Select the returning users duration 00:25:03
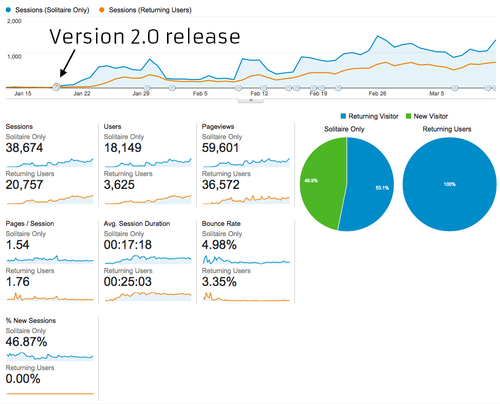Image resolution: width=500 pixels, height=404 pixels. [128, 282]
